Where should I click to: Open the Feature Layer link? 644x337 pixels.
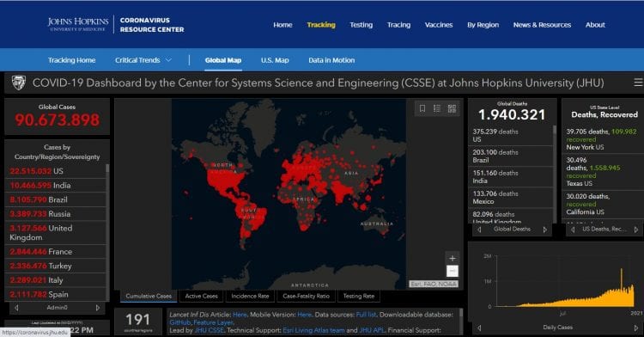tap(213, 322)
